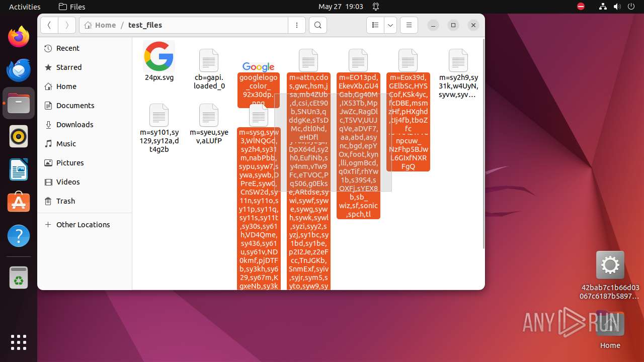644x362 pixels.
Task: Open Ubuntu Software from the dock
Action: pos(19,203)
